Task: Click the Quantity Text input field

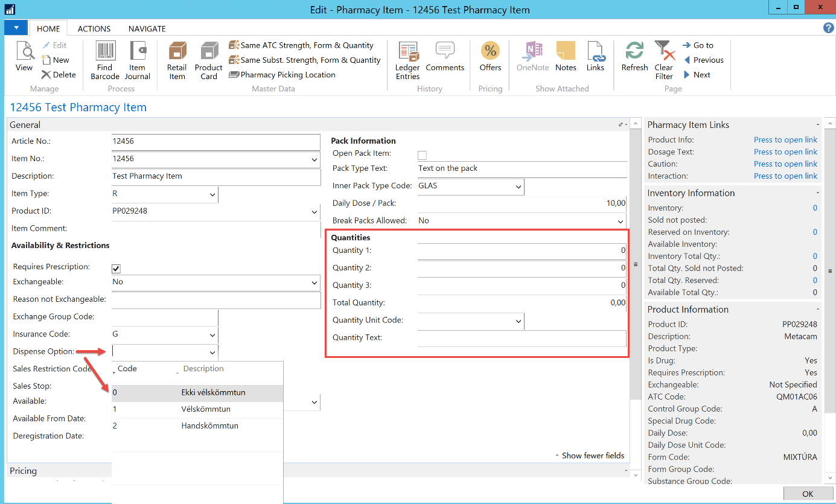Action: pos(522,339)
